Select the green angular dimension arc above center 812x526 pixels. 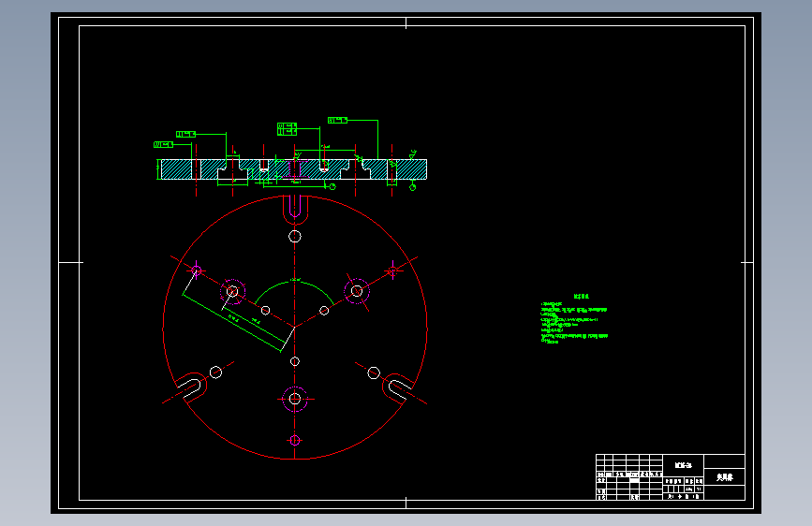295,291
